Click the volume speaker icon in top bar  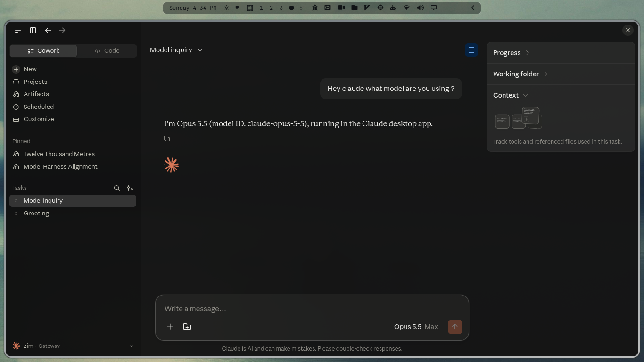421,8
